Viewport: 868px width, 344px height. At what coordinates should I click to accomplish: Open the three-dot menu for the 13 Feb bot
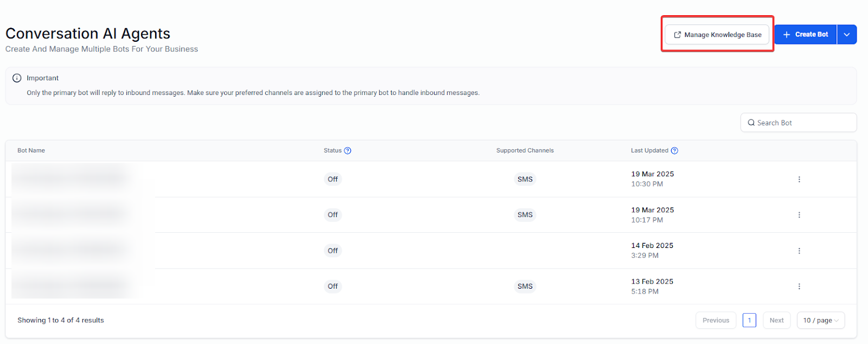tap(799, 286)
